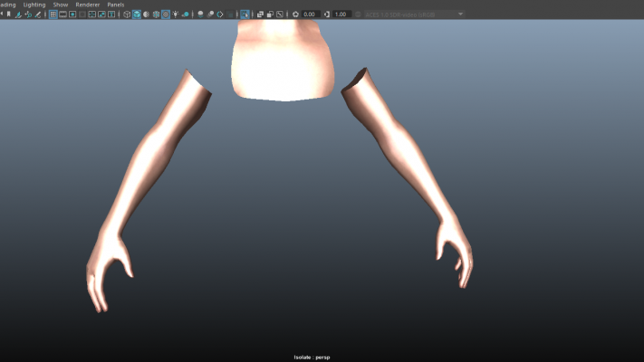Open the Panels menu
Image resolution: width=644 pixels, height=362 pixels.
tap(115, 5)
